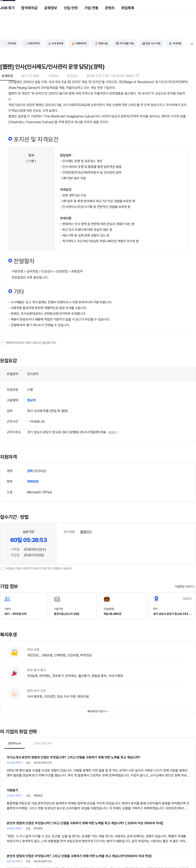Click the 편의·여가·건강 icon
Viewport: 196px width, 868px height.
(x=14, y=694)
